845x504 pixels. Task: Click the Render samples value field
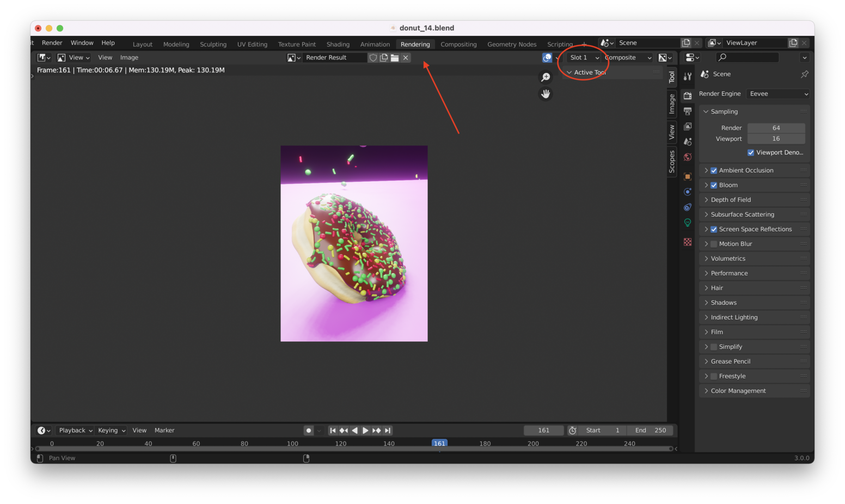776,128
